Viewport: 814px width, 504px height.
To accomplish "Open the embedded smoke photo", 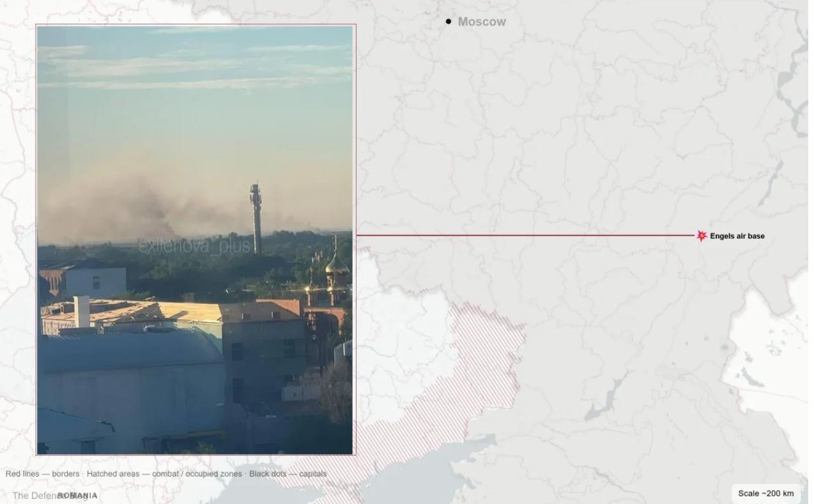I will pos(196,240).
